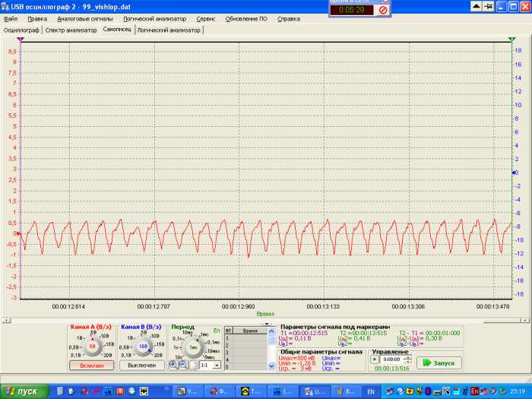Click the green T2 marker triangle
This screenshot has width=532, height=399.
(511, 40)
